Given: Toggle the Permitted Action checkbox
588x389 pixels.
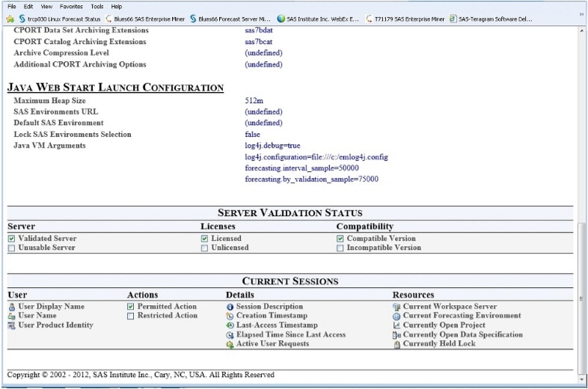Looking at the screenshot, I should point(131,307).
